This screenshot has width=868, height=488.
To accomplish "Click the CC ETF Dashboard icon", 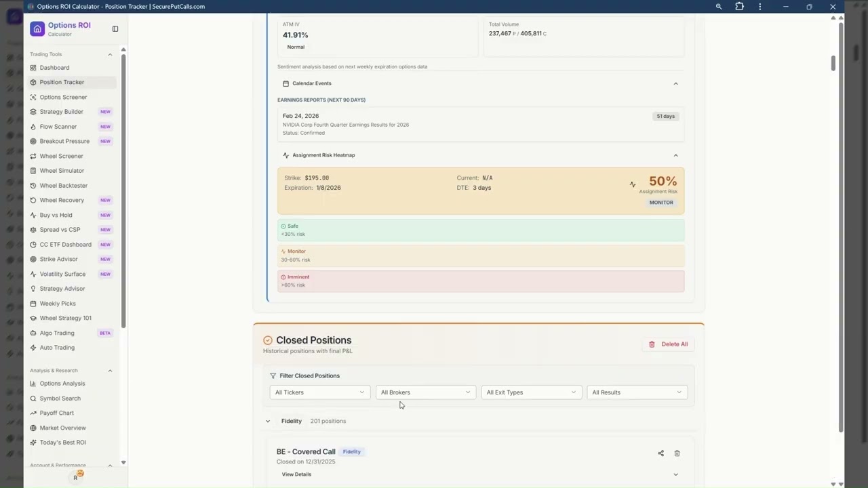I will coord(33,245).
